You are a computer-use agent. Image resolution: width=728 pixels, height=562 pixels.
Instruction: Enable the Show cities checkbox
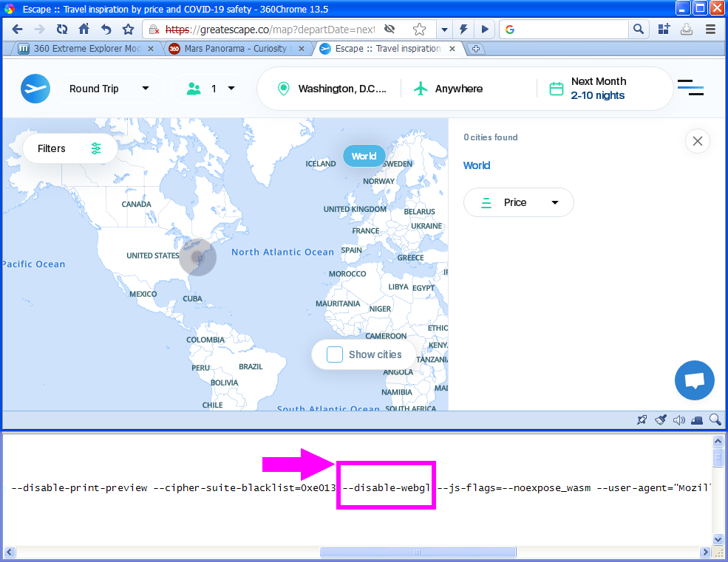(x=335, y=354)
